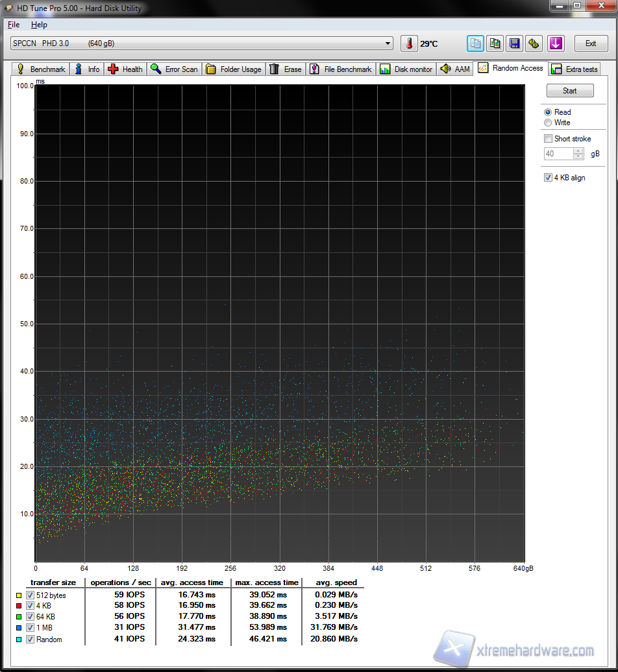The image size is (618, 672).
Task: Toggle the 1 MB transfer size checkbox
Action: tap(30, 627)
